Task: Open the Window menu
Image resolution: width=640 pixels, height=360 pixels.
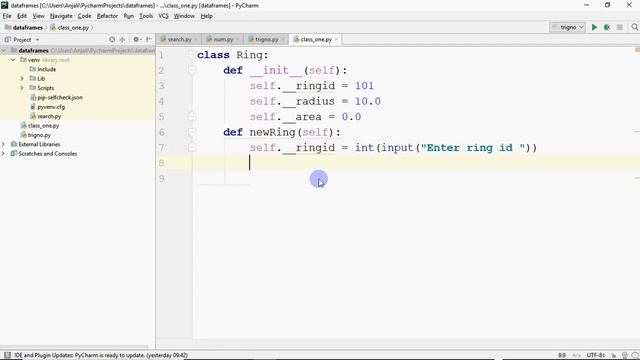Action: (184, 16)
